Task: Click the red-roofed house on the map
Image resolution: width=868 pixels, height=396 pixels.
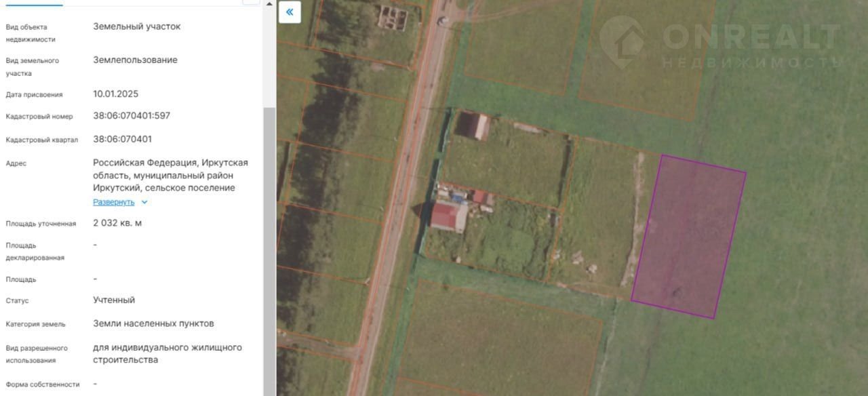Action: click(x=450, y=216)
